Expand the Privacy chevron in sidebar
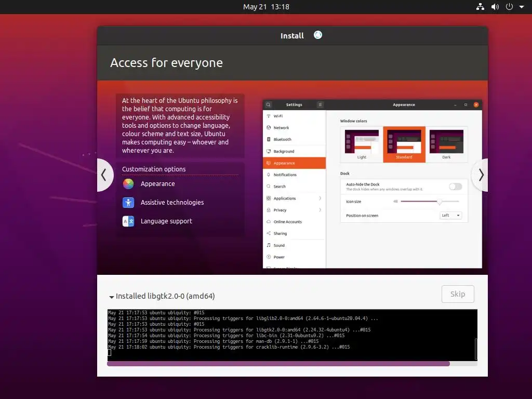 [320, 210]
